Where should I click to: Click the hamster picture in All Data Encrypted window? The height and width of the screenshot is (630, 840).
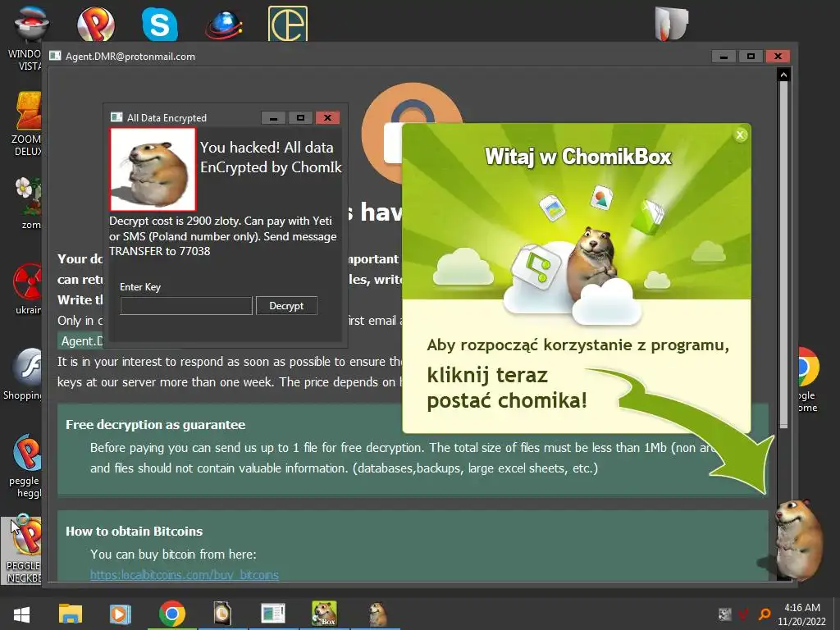153,169
